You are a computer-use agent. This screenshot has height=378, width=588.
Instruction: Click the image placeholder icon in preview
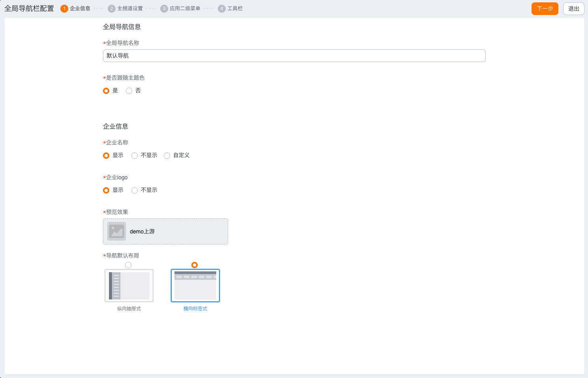point(116,231)
